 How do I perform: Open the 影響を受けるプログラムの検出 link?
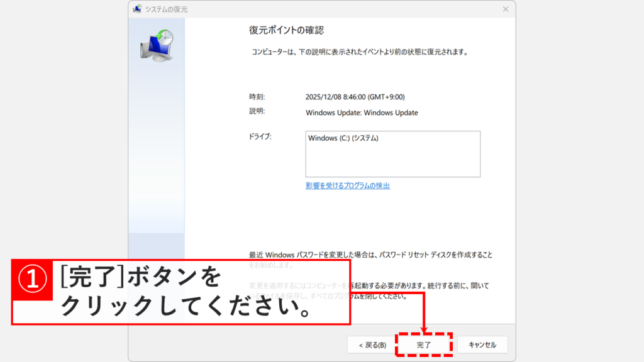pyautogui.click(x=347, y=185)
